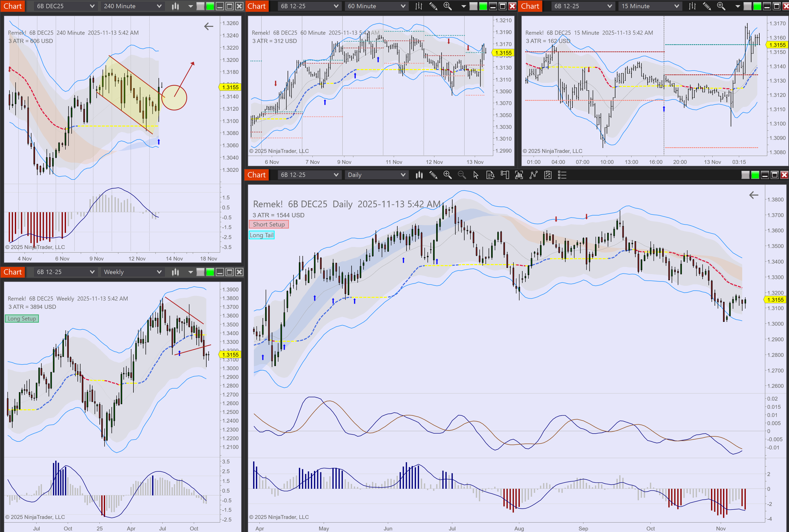Click the Chart tab of 15 Minute window
Viewport: 789px width, 532px height.
[x=530, y=6]
